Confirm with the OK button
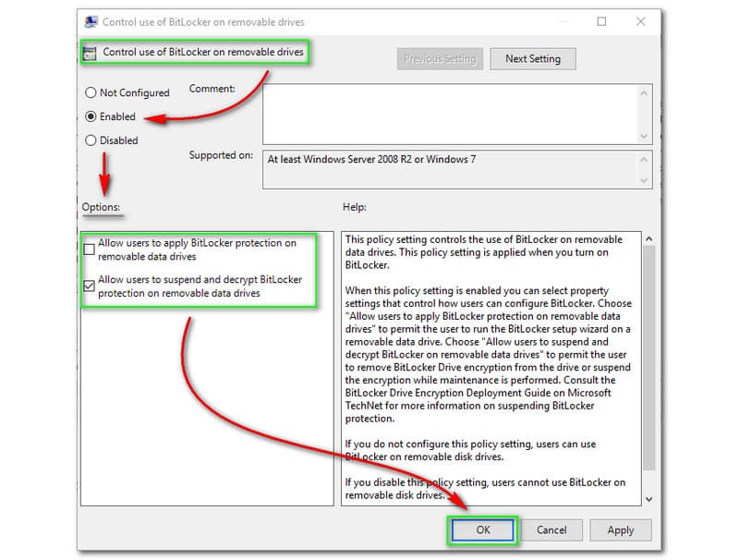The width and height of the screenshot is (739, 560). click(x=482, y=530)
